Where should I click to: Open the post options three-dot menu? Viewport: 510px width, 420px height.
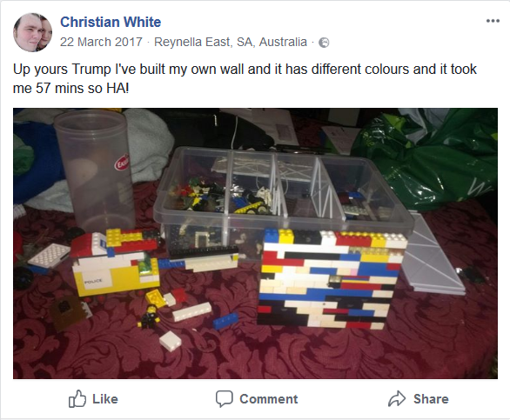point(493,21)
